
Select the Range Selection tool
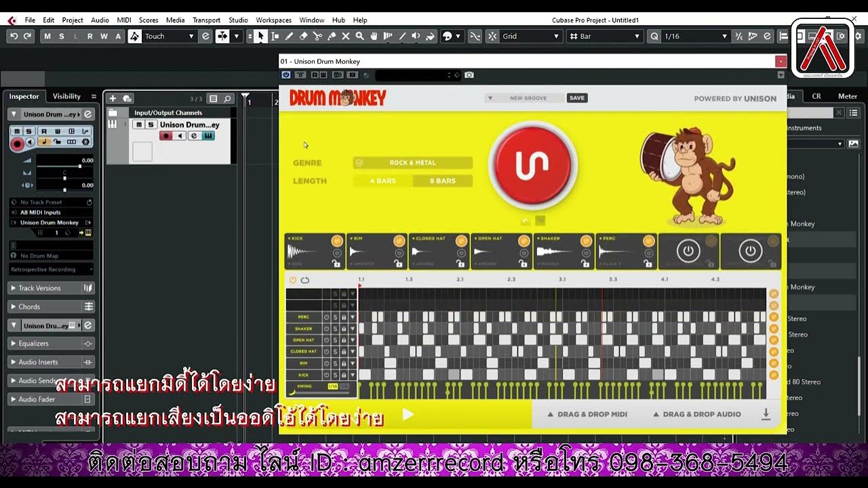275,36
